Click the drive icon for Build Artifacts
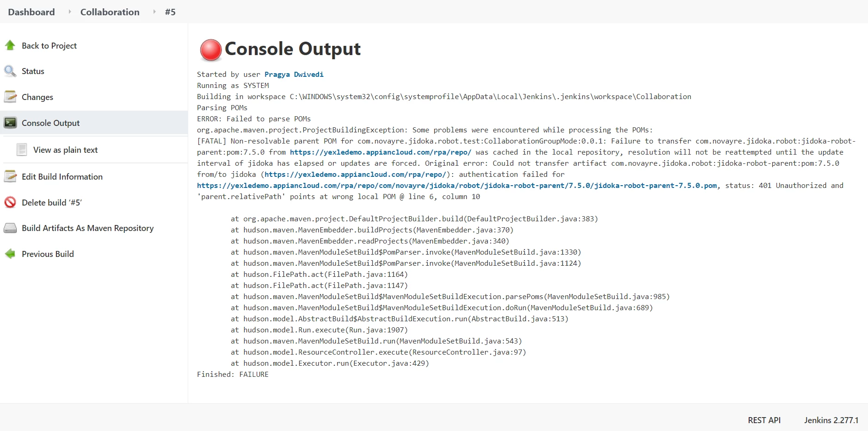Viewport: 868px width, 431px height. pyautogui.click(x=10, y=228)
